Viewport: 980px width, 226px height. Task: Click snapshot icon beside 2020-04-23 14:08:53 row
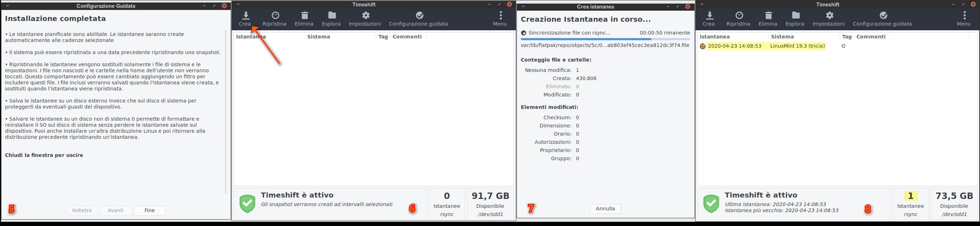[x=703, y=46]
